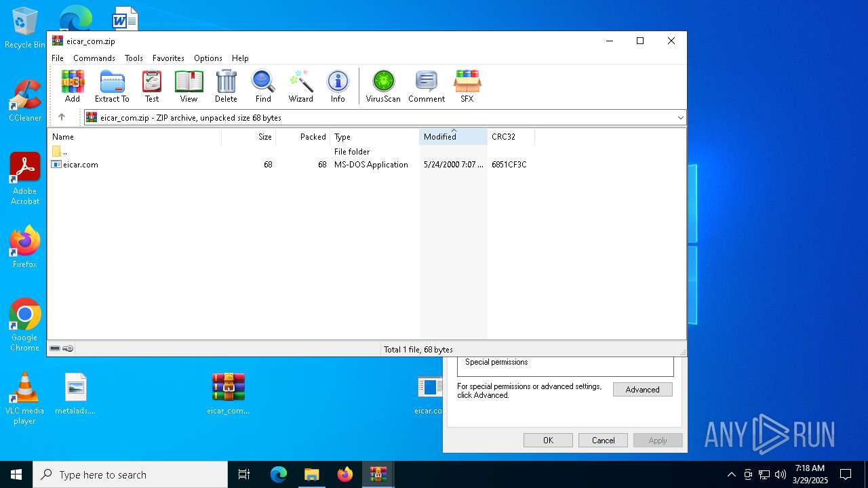Screen dimensions: 868x488
Task: Click Cancel in permissions dialog
Action: click(x=603, y=441)
